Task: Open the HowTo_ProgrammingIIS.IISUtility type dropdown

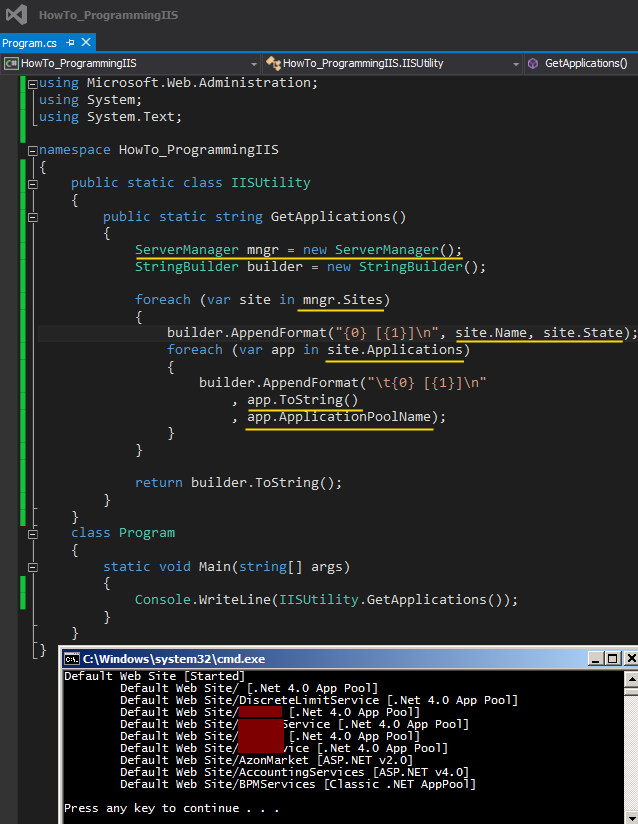Action: (515, 63)
